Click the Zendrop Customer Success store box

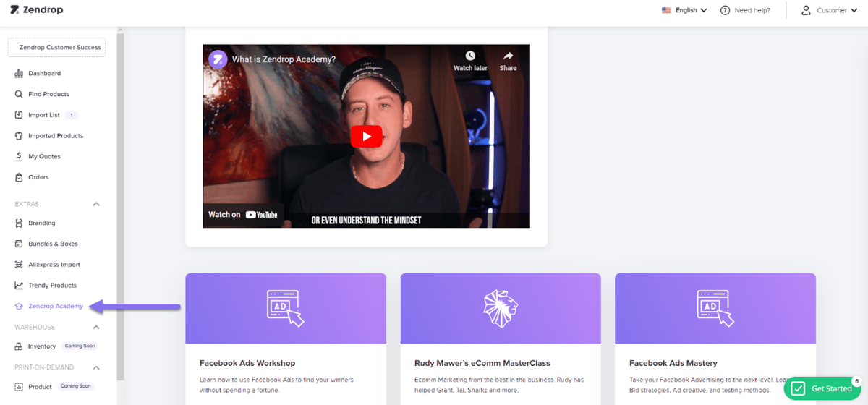(x=56, y=47)
